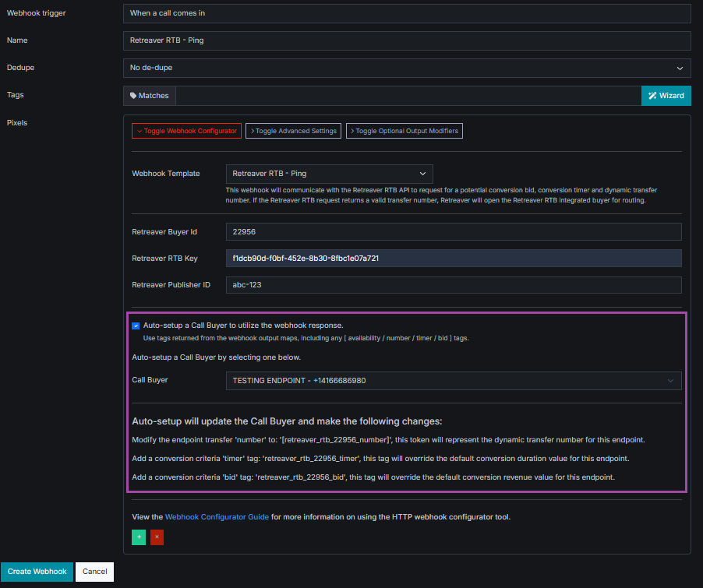This screenshot has width=703, height=588.
Task: Click the empty Tags input area
Action: [408, 96]
